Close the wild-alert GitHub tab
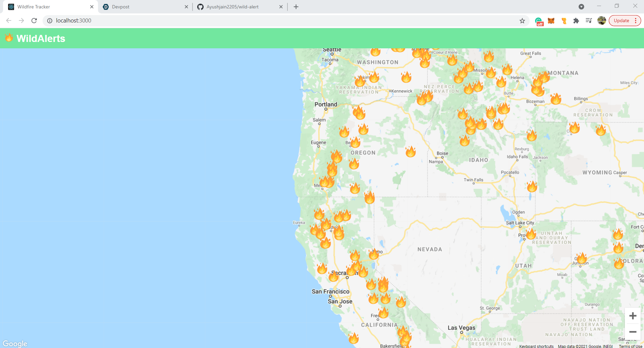 (281, 7)
